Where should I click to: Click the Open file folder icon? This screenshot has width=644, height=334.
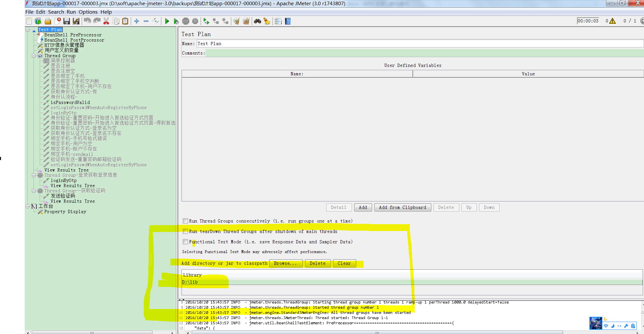pyautogui.click(x=48, y=21)
